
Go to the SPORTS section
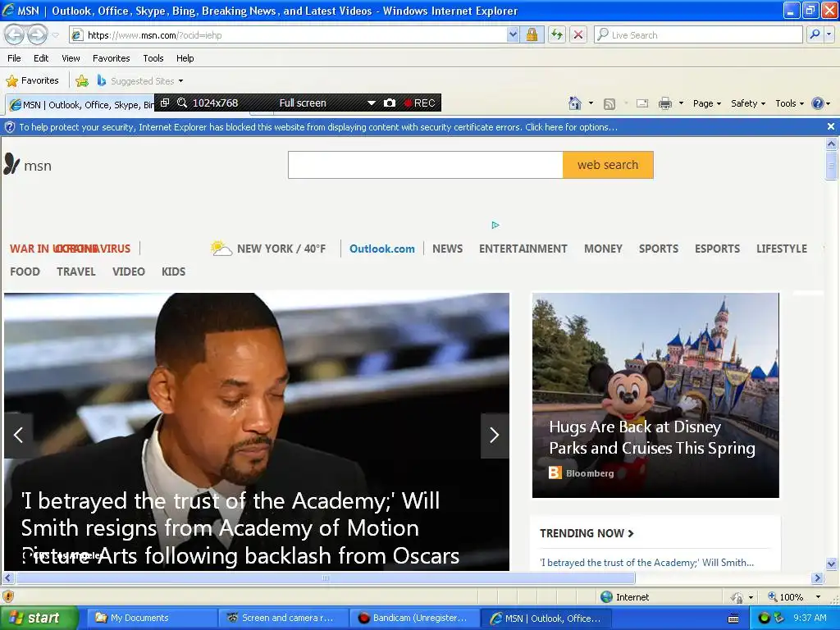[x=659, y=249]
